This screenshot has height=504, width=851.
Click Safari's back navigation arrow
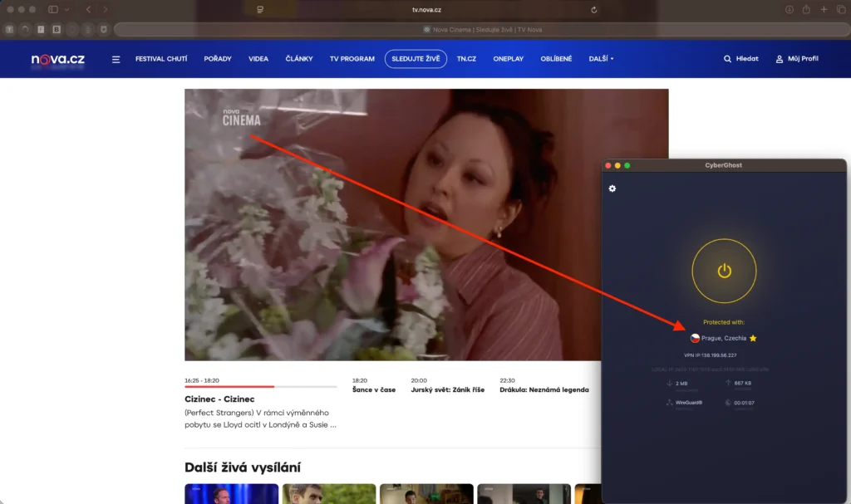tap(88, 10)
